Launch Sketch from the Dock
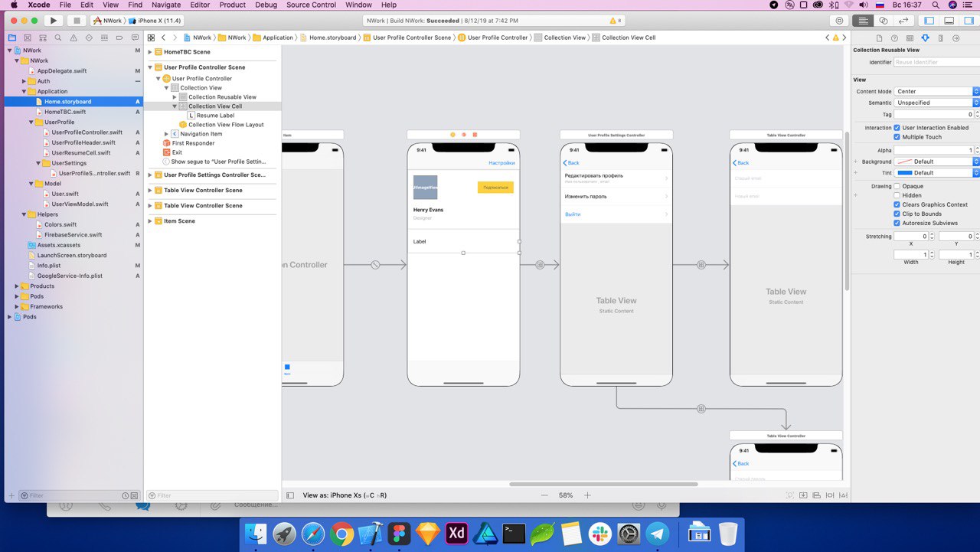The height and width of the screenshot is (552, 980). [428, 533]
